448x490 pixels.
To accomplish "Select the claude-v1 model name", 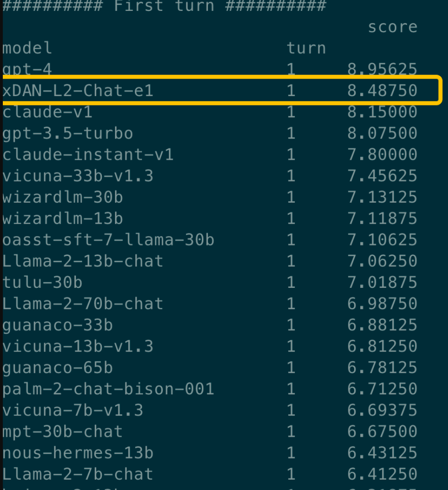I will (48, 112).
